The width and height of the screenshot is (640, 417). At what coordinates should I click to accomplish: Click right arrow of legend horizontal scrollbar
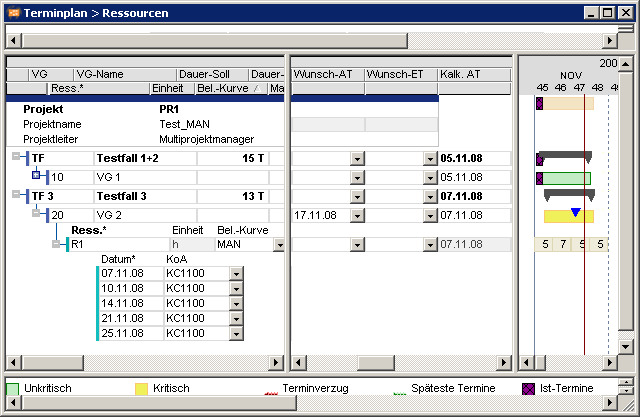[x=610, y=403]
